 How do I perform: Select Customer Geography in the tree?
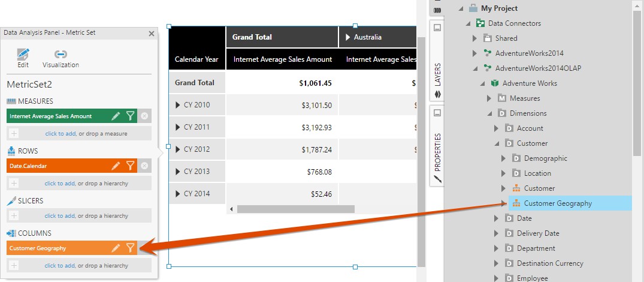557,203
